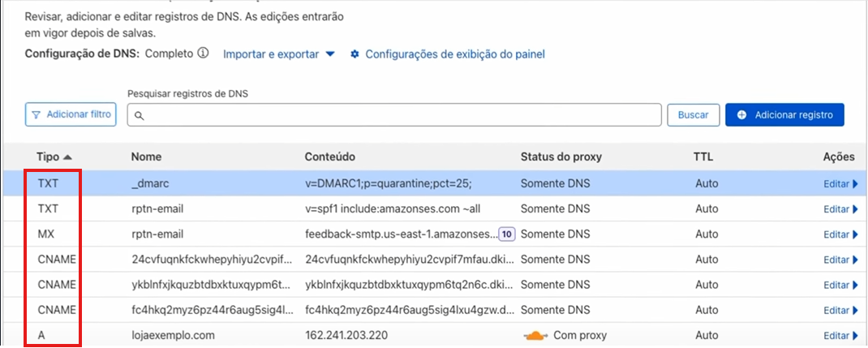Viewport: 868px width, 348px height.
Task: Open the Importar e exportar dropdown
Action: tap(279, 54)
